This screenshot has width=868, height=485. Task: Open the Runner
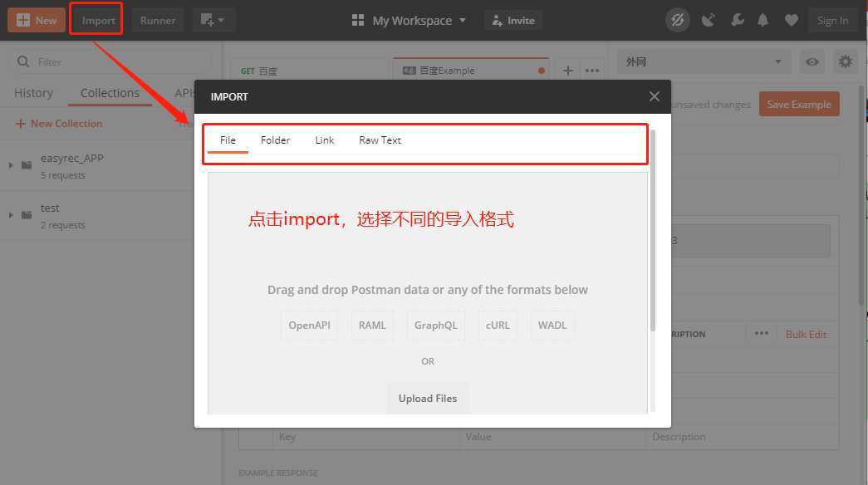pyautogui.click(x=158, y=21)
